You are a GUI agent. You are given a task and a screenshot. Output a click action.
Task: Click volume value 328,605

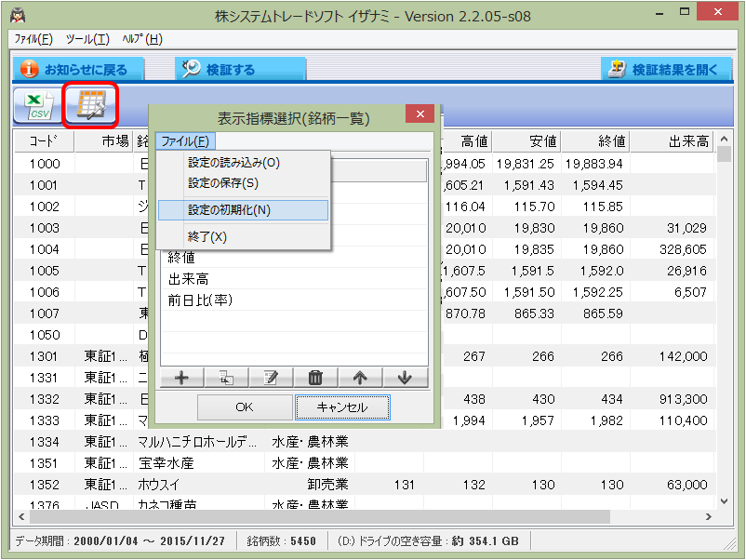[x=683, y=249]
